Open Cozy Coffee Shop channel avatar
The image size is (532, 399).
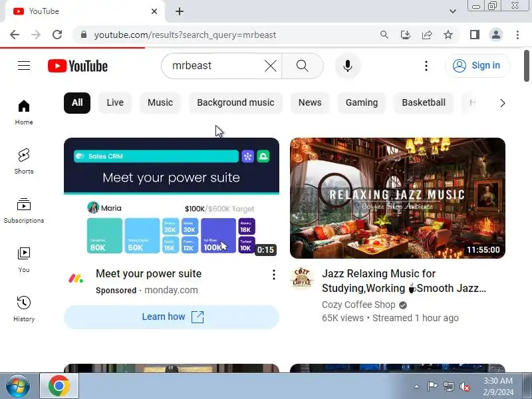[302, 278]
